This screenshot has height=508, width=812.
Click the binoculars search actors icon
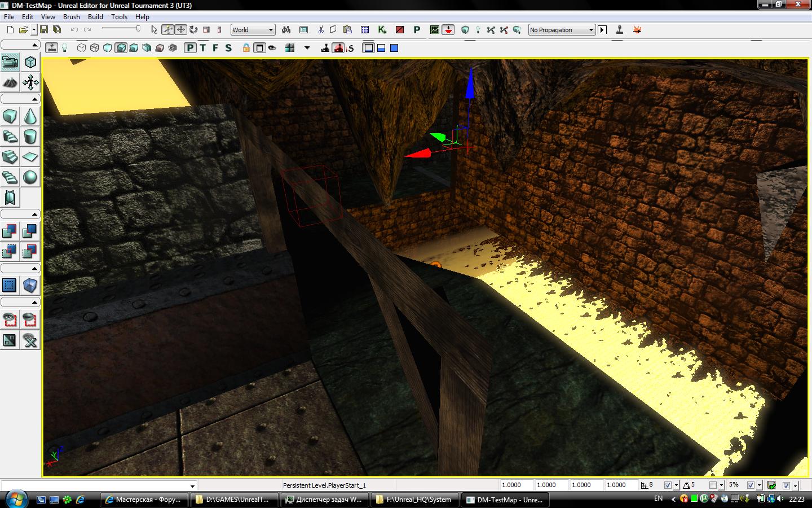[x=286, y=30]
